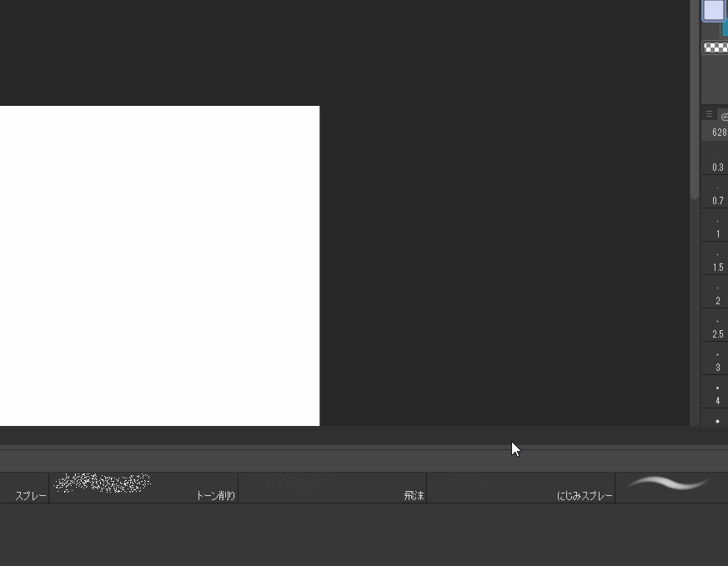Select the 飛沫 droplets subtool
The height and width of the screenshot is (566, 728).
(x=334, y=488)
